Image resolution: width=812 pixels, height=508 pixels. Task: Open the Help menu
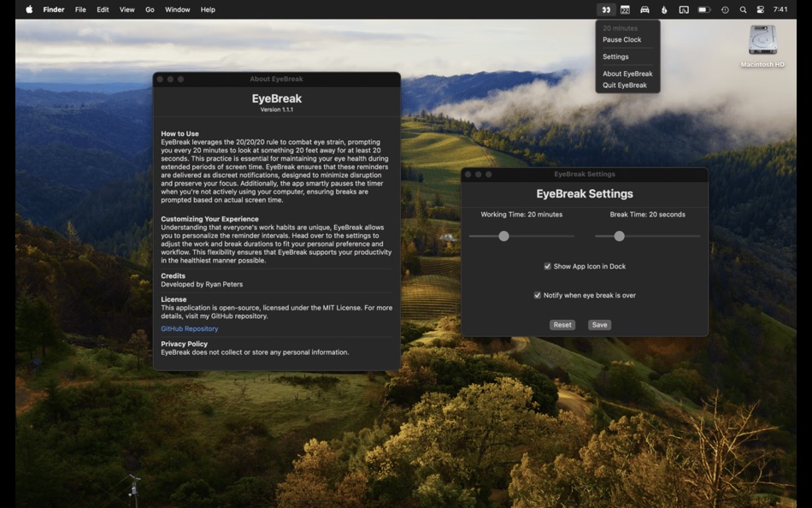(208, 9)
